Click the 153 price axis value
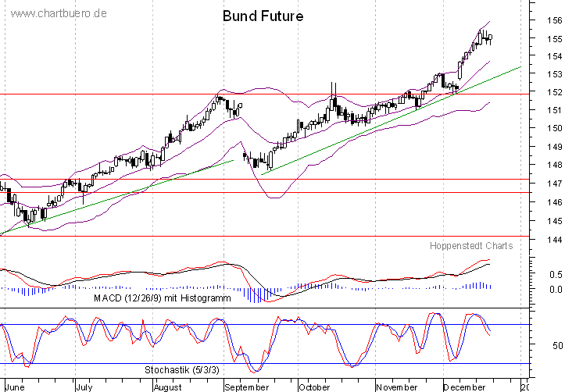This screenshot has height=392, width=565. pyautogui.click(x=554, y=74)
